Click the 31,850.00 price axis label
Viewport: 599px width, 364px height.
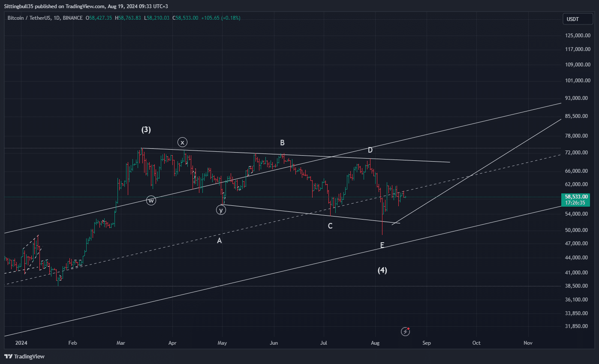(x=577, y=326)
